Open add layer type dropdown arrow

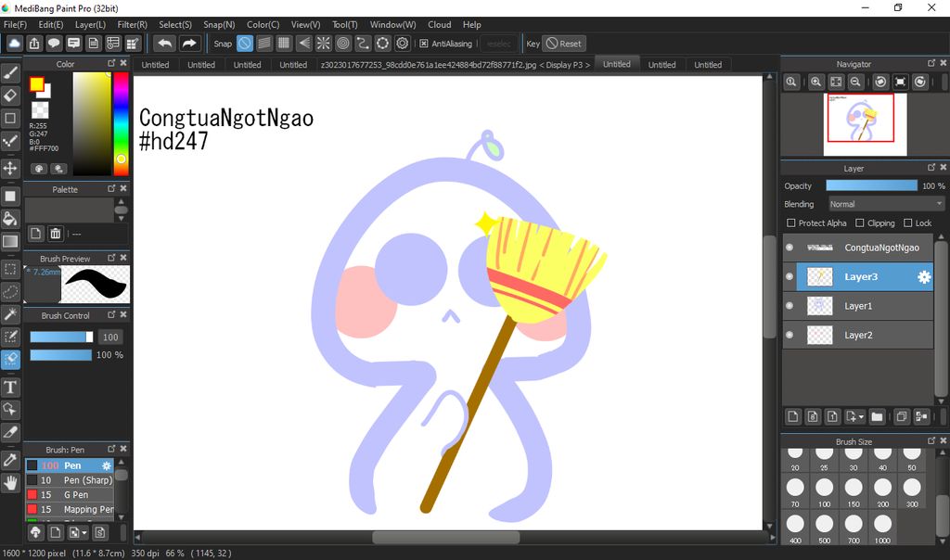861,416
